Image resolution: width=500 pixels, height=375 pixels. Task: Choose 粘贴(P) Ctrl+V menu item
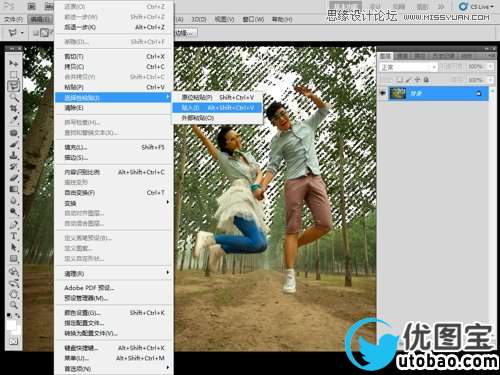(x=114, y=87)
